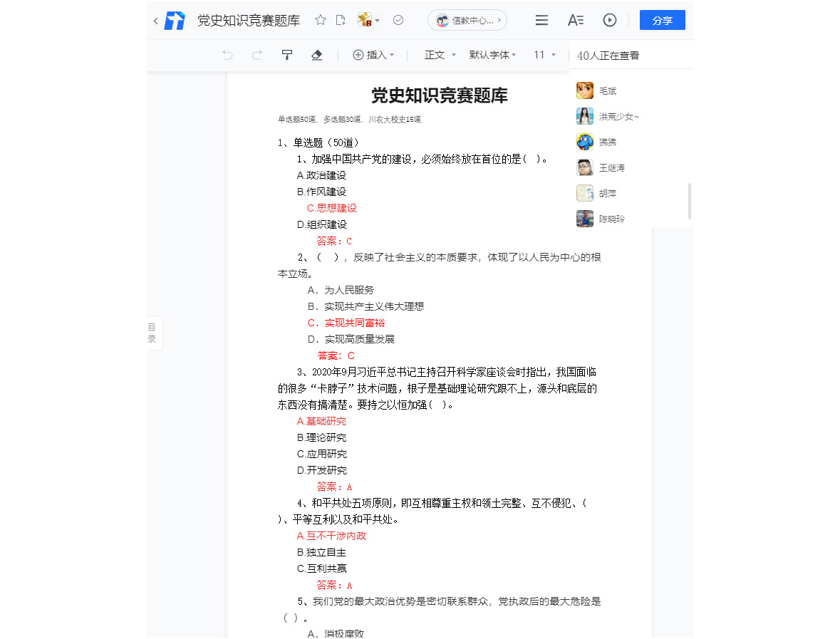
Task: Expand the 目录 table of contents panel
Action: coord(152,332)
